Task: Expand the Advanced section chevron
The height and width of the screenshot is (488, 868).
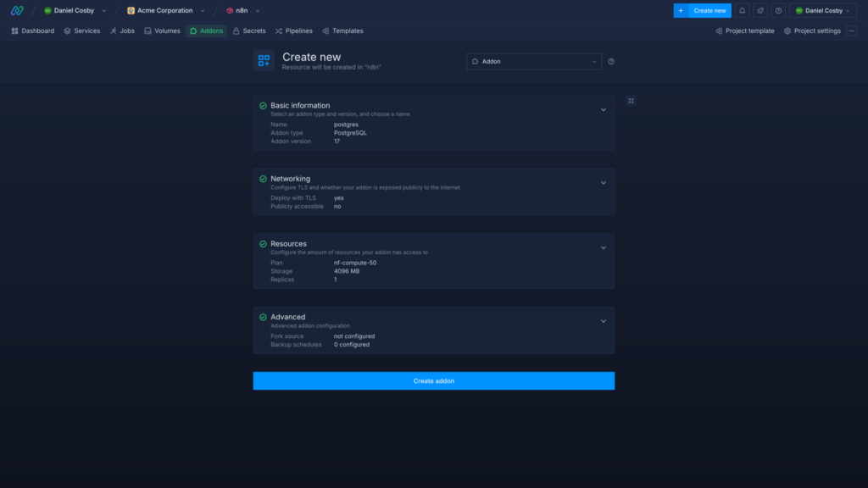Action: (x=604, y=321)
